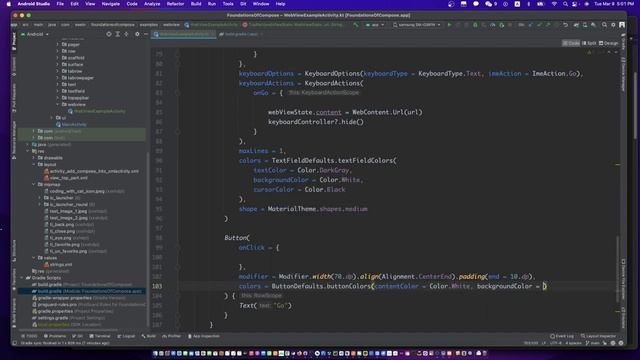Click Apple logo menu

click(9, 4)
